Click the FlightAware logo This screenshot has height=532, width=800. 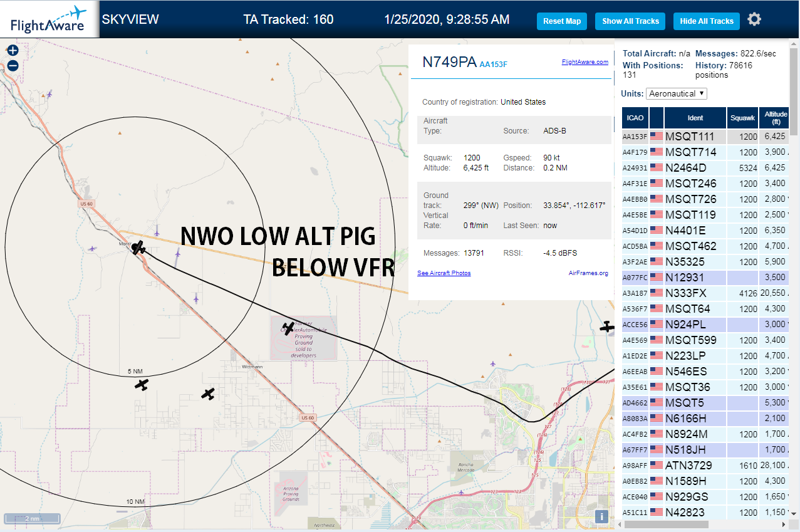49,19
